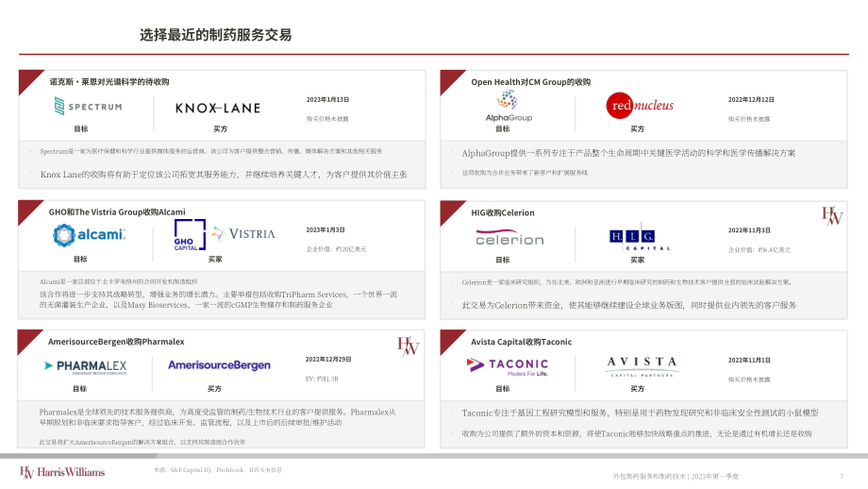The width and height of the screenshot is (868, 489).
Task: Click the HW mark on the Celerion card
Action: (831, 215)
